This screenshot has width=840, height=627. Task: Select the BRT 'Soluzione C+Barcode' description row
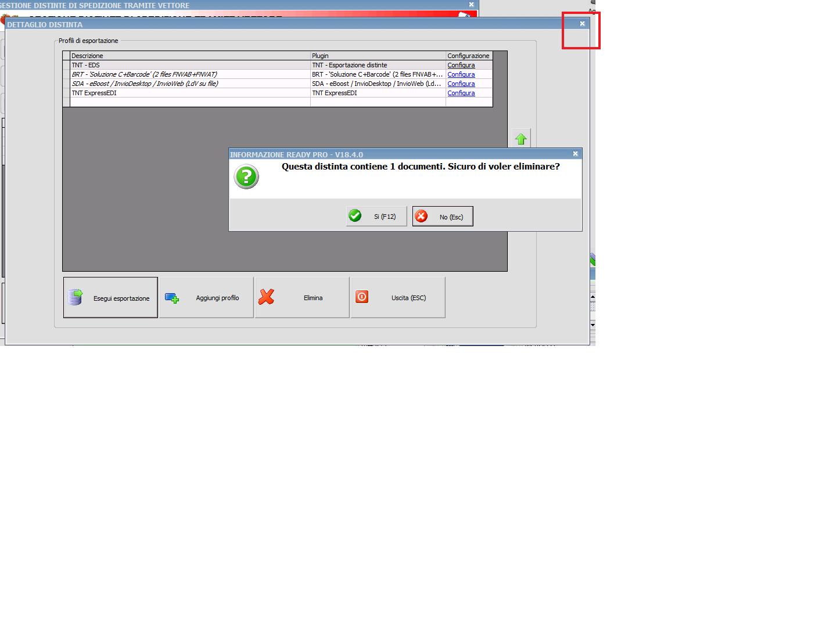pyautogui.click(x=190, y=74)
